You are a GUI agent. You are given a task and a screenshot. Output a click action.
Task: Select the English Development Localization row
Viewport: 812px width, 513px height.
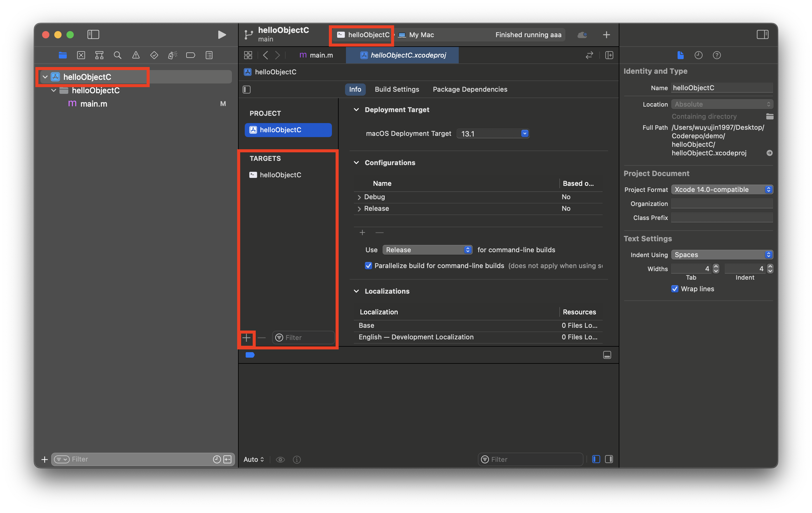pos(478,337)
